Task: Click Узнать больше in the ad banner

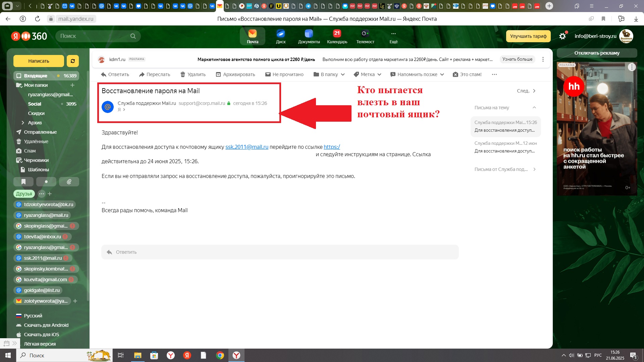Action: (517, 59)
